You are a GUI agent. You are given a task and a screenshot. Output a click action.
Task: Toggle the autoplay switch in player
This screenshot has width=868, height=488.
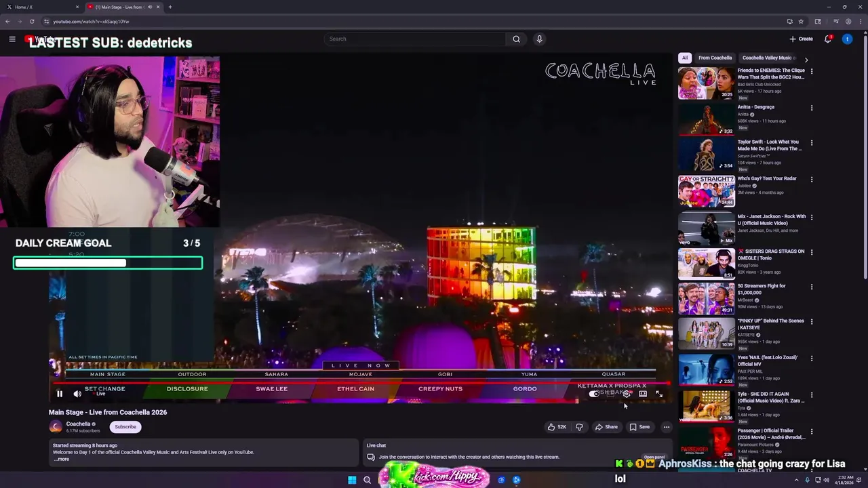(595, 394)
